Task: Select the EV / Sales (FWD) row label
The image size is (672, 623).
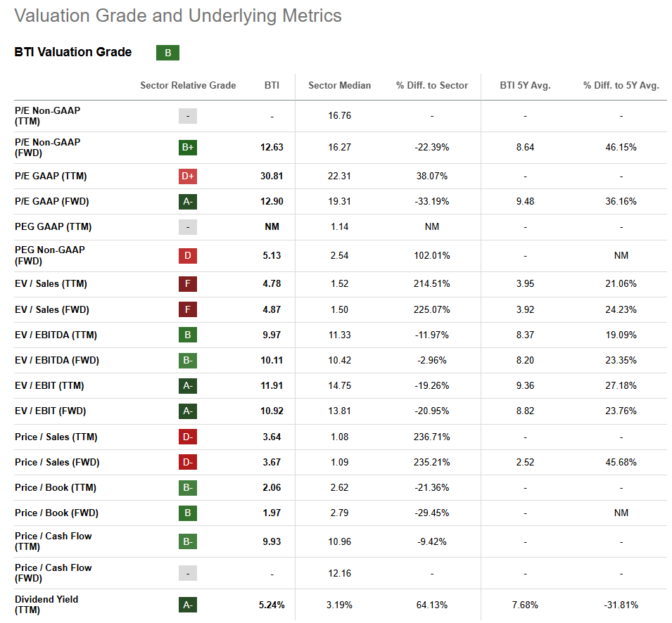Action: (52, 309)
